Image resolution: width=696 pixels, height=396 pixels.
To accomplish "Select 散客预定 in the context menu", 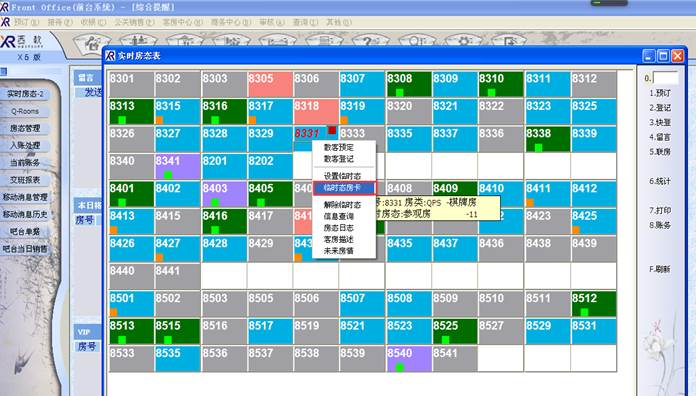I will coord(339,147).
